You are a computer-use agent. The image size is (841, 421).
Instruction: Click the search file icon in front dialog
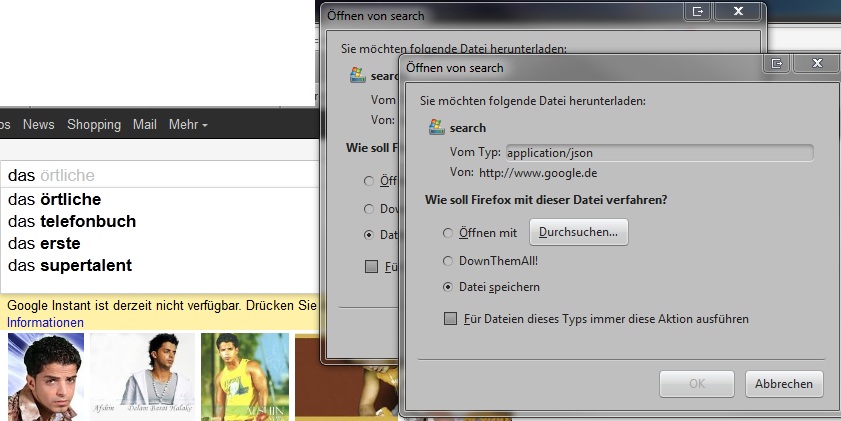click(x=436, y=128)
